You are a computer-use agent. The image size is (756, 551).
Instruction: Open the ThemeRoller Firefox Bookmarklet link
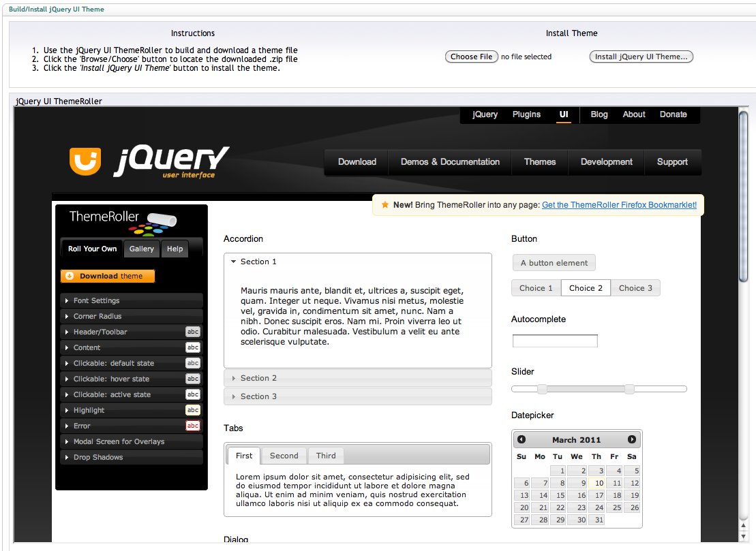pyautogui.click(x=619, y=205)
